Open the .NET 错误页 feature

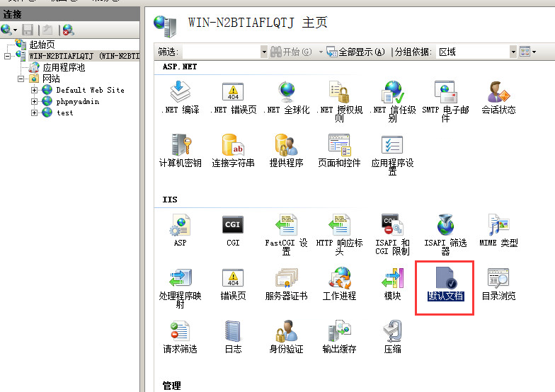tap(234, 98)
